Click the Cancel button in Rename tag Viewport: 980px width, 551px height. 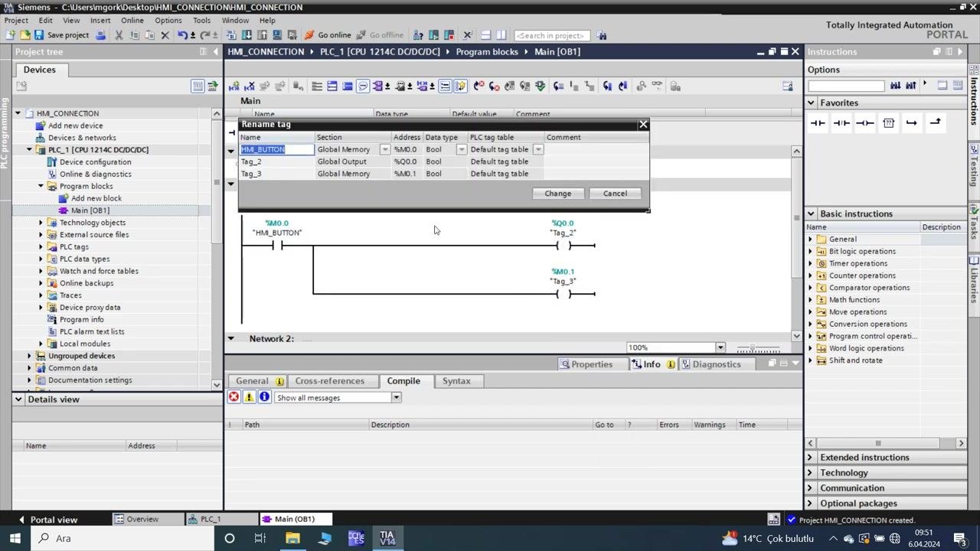tap(615, 194)
